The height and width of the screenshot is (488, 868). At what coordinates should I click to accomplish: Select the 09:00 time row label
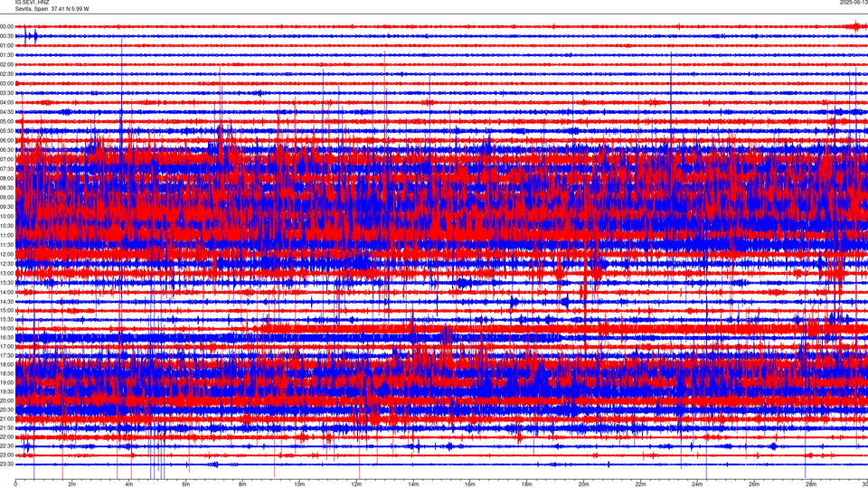point(6,198)
